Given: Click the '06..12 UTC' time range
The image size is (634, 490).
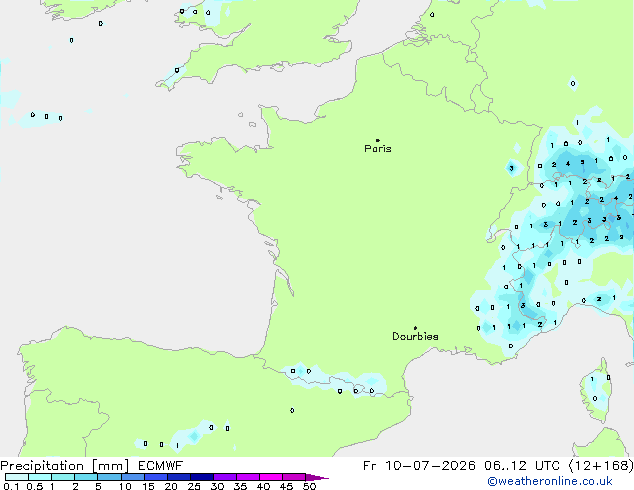Looking at the screenshot, I should 522,466.
